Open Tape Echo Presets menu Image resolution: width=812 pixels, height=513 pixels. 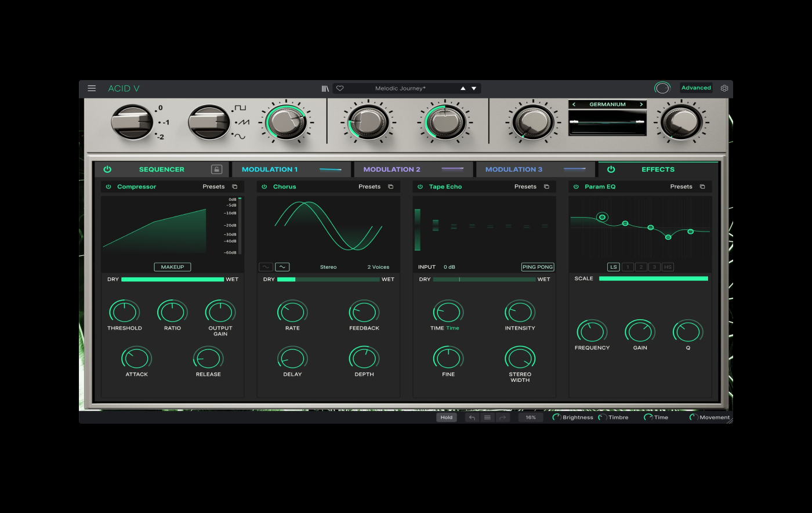point(525,187)
